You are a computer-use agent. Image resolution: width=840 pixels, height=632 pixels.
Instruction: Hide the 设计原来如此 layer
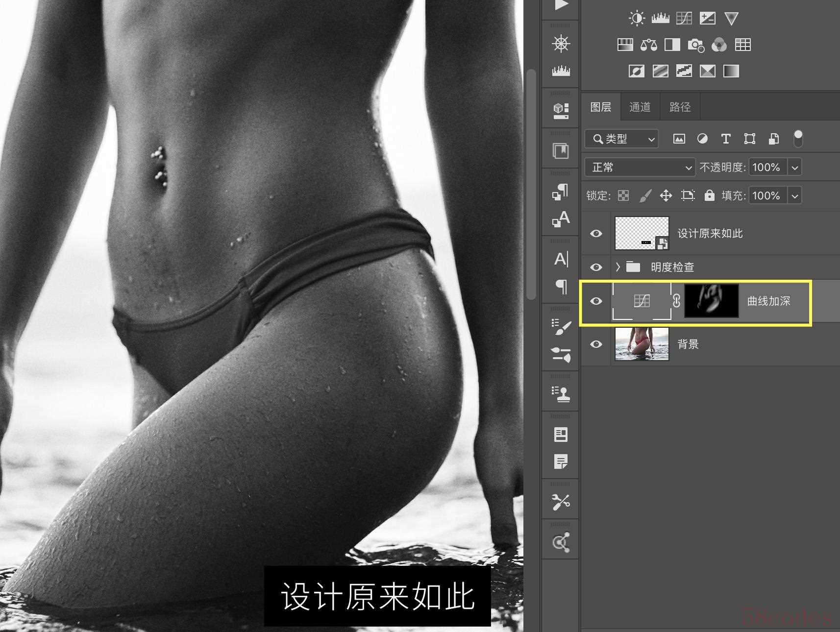point(596,234)
